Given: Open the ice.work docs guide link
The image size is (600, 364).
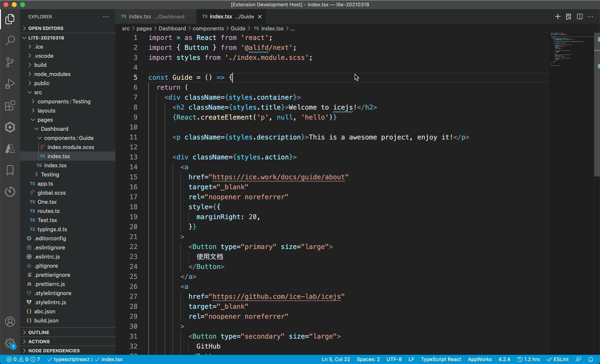Looking at the screenshot, I should tap(278, 177).
